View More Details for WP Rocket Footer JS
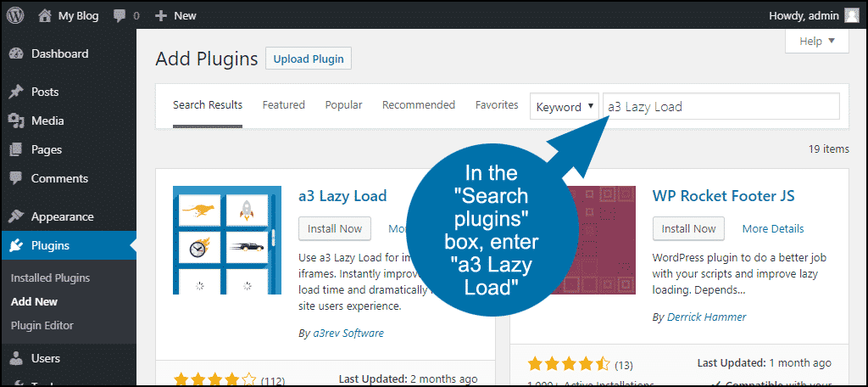Image resolution: width=868 pixels, height=387 pixels. point(773,229)
